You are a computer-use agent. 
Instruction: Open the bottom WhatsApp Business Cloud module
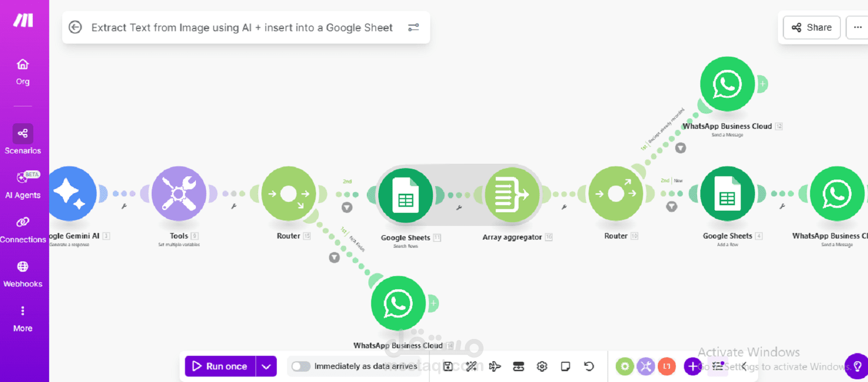tap(398, 303)
